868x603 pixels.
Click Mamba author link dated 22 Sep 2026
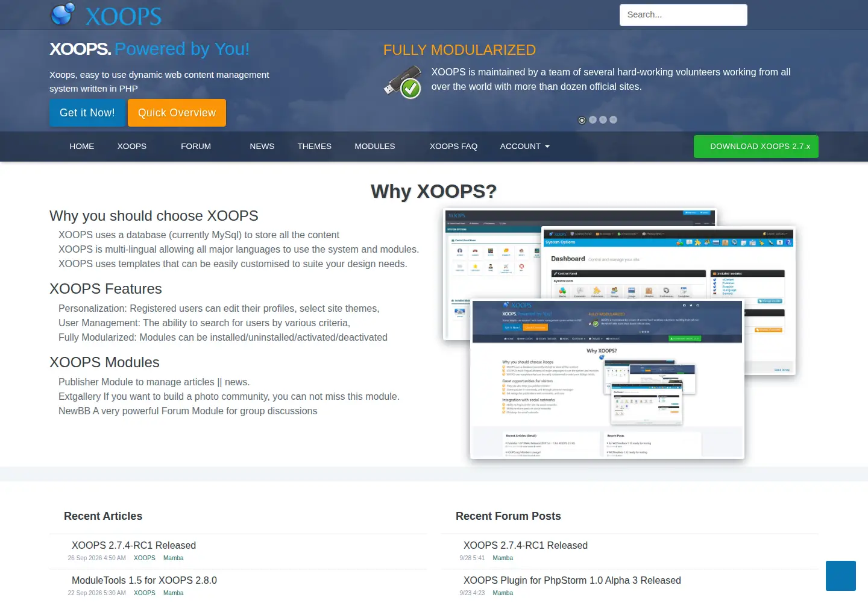(x=174, y=593)
